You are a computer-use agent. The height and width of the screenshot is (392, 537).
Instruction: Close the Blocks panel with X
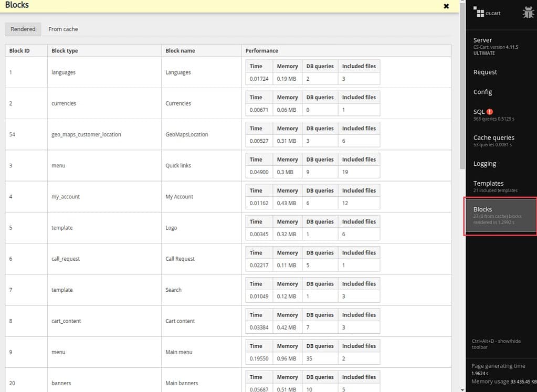tap(446, 6)
